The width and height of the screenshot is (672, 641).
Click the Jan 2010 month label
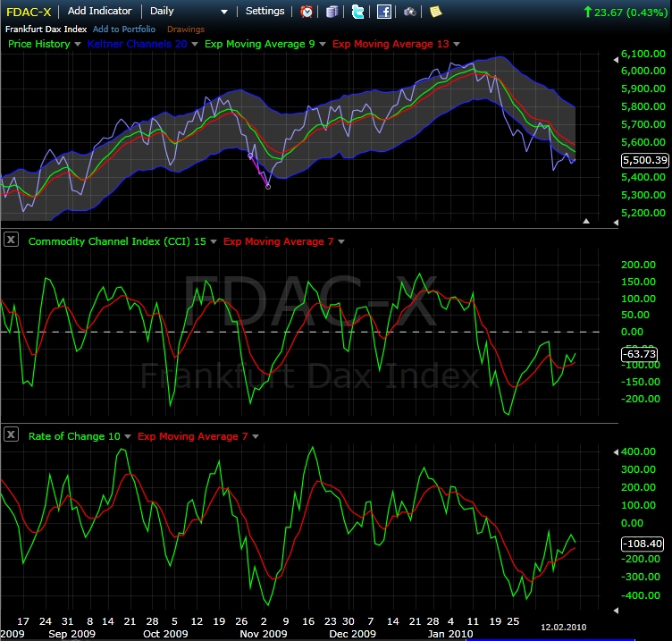[450, 634]
